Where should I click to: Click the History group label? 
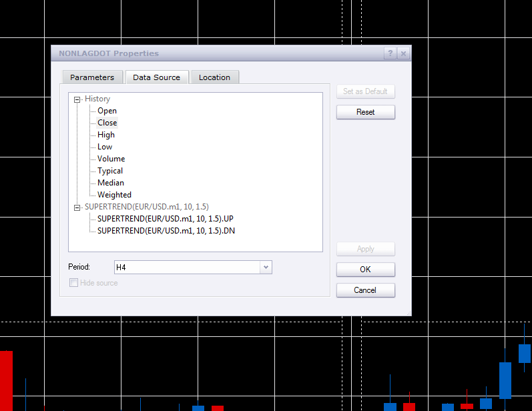[97, 99]
